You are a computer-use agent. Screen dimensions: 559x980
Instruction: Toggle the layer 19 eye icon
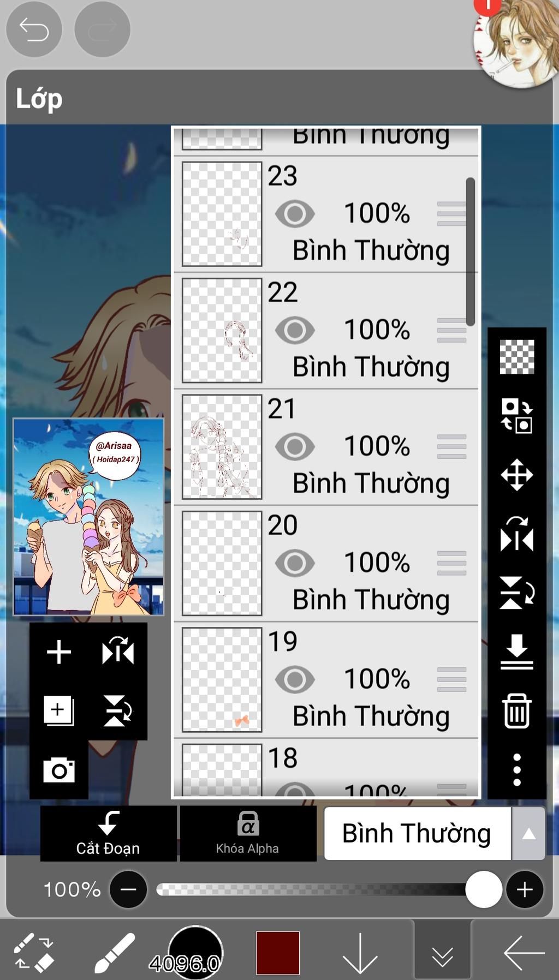pos(295,680)
